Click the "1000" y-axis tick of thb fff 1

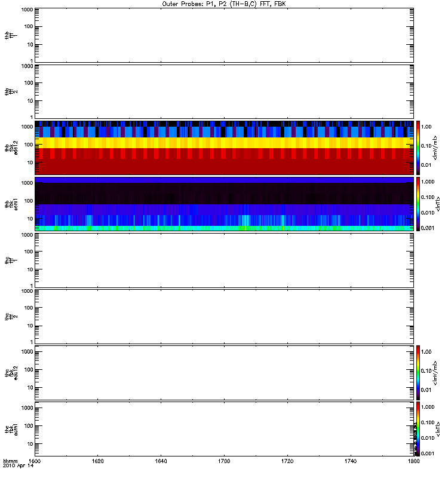27,10
